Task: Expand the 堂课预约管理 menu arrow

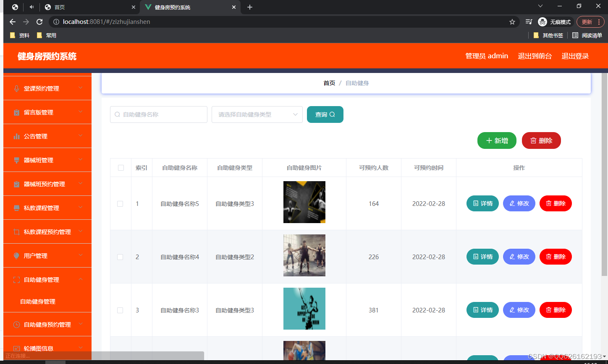Action: pyautogui.click(x=81, y=88)
